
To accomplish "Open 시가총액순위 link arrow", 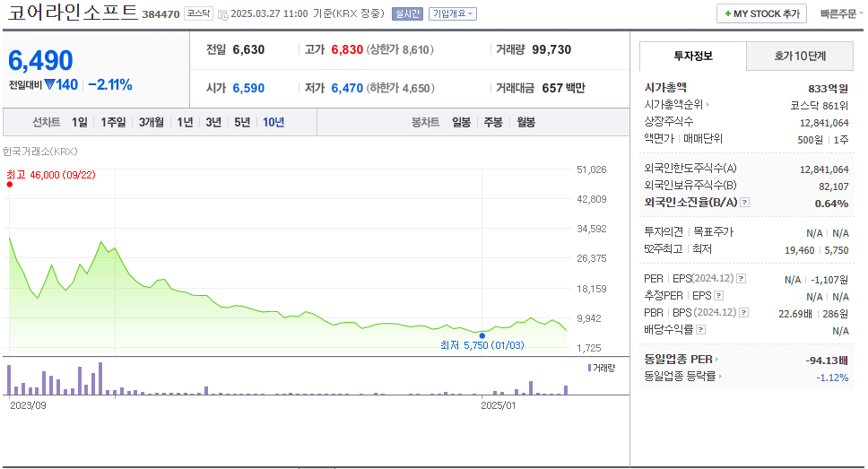I will click(707, 104).
